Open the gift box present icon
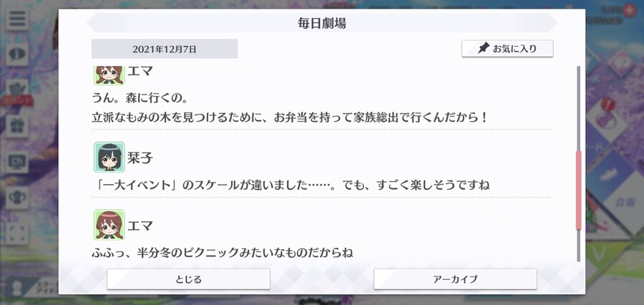The height and width of the screenshot is (305, 644). (x=17, y=127)
